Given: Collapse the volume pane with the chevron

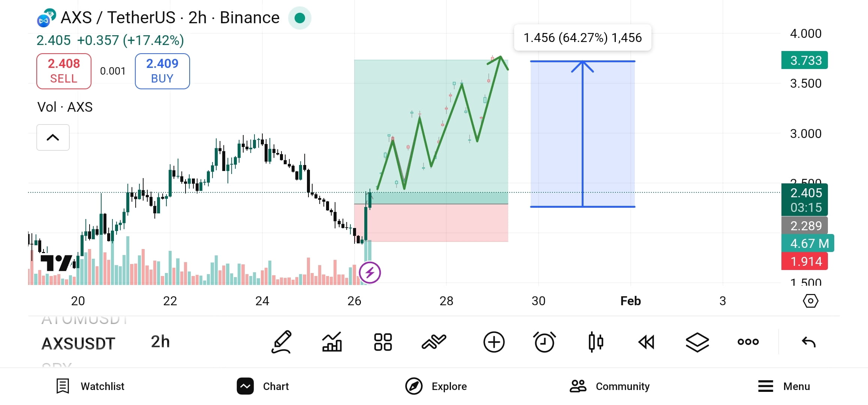Looking at the screenshot, I should pyautogui.click(x=53, y=138).
